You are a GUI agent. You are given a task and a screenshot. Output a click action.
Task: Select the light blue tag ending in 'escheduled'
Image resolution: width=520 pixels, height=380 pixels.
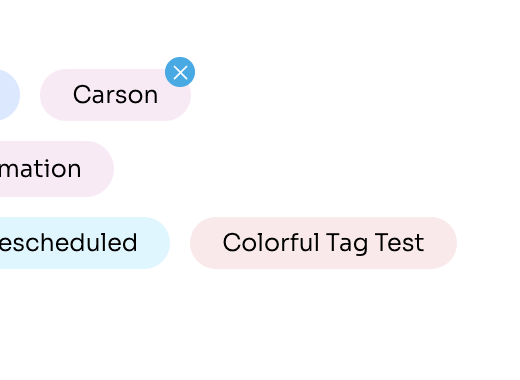[x=85, y=243]
